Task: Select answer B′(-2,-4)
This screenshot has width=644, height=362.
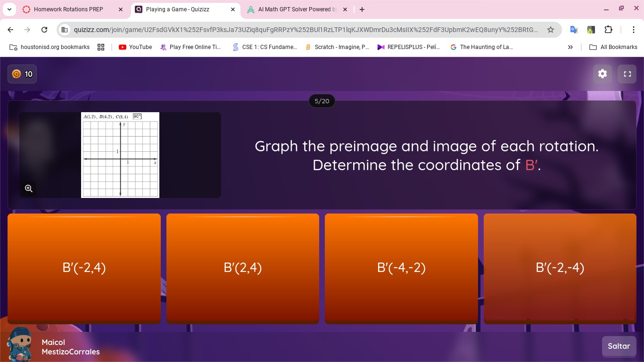Action: 560,268
